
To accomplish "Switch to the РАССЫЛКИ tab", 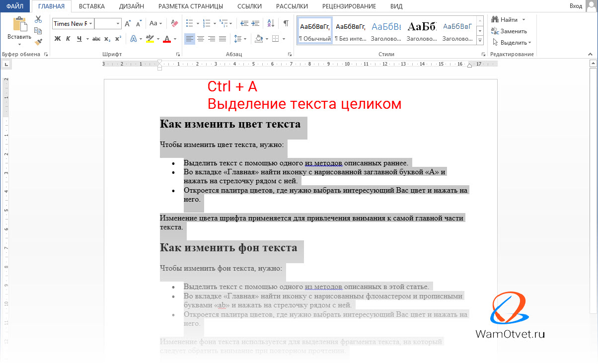I will coord(292,6).
